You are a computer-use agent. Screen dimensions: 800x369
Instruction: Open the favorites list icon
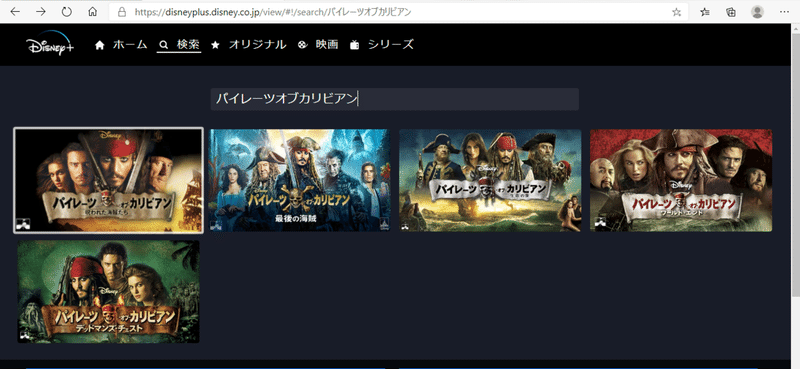tap(705, 12)
